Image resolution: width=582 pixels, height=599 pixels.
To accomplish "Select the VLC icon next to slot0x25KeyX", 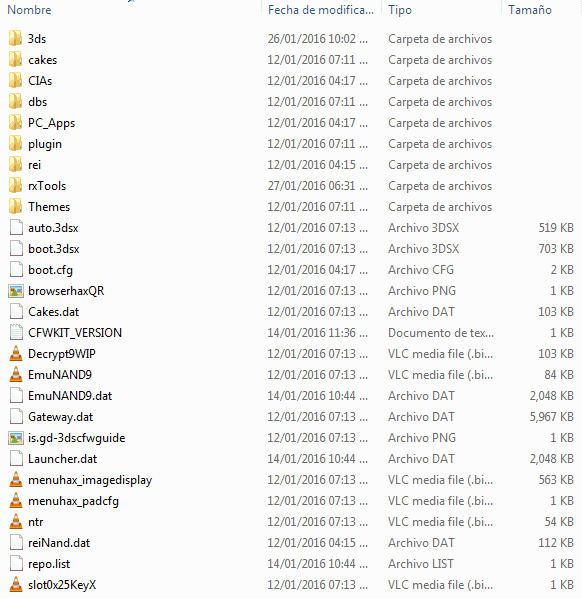I will (x=16, y=585).
